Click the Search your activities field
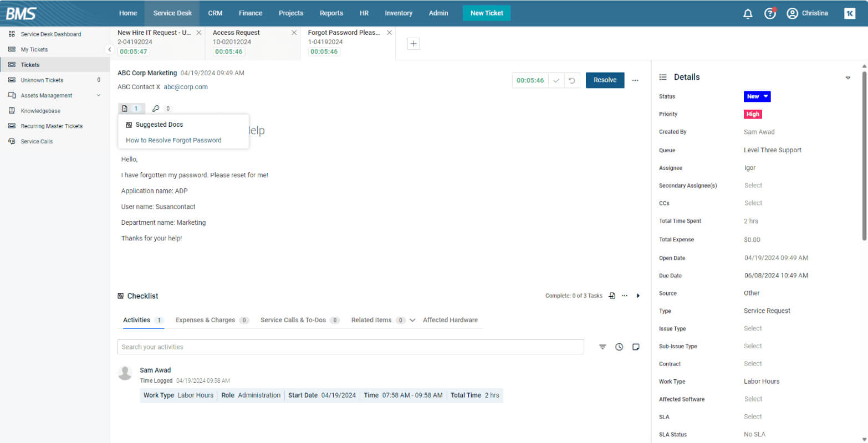 coord(351,347)
